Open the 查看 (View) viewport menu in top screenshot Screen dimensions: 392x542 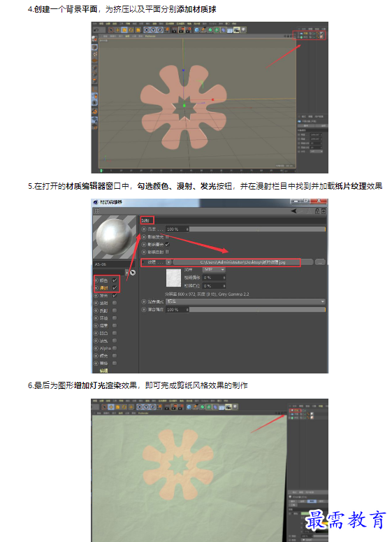click(x=105, y=36)
